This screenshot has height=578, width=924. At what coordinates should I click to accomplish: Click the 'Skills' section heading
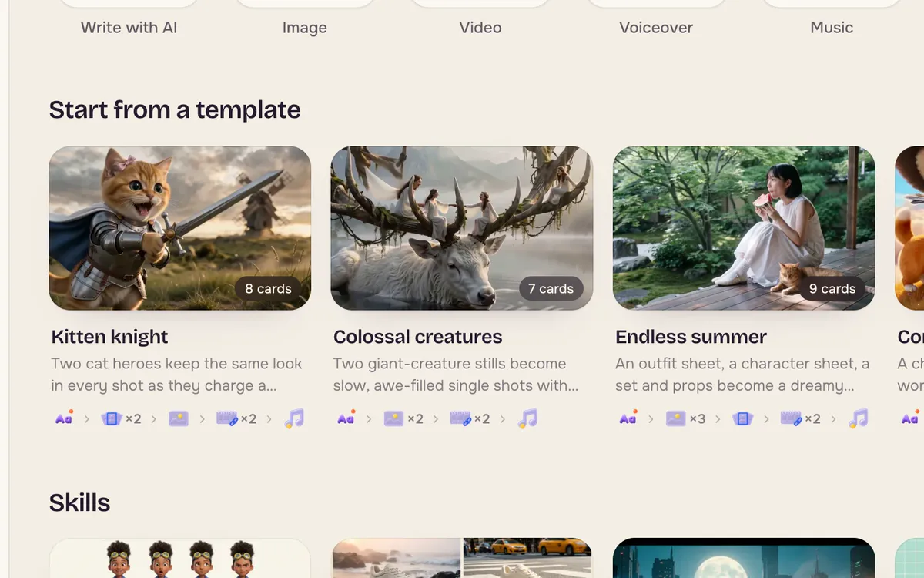coord(79,502)
